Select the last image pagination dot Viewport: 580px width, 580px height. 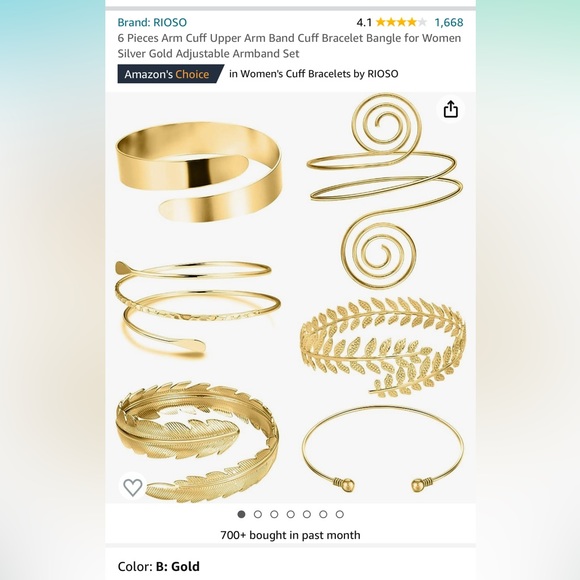[x=340, y=514]
